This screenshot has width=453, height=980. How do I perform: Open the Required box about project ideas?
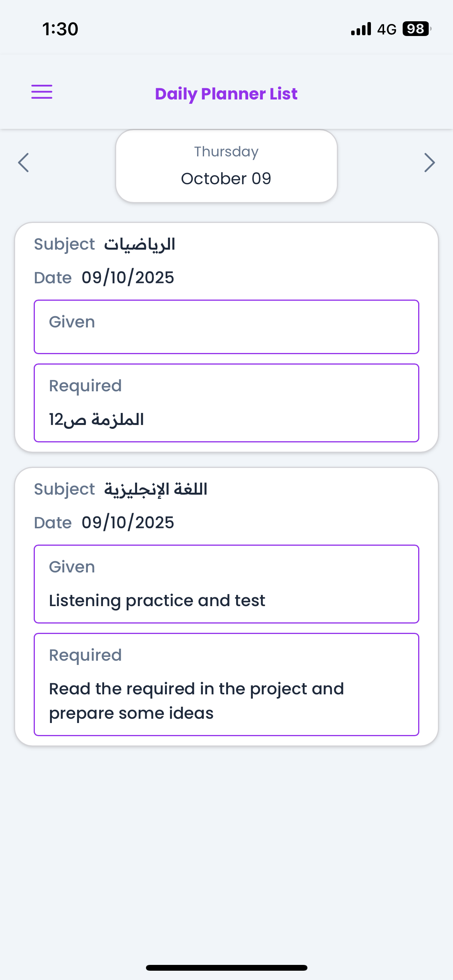(226, 684)
